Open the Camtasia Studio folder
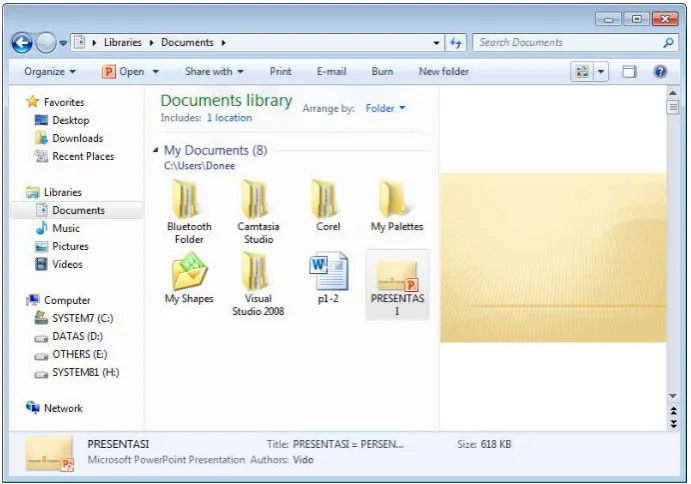691x484 pixels. [258, 212]
